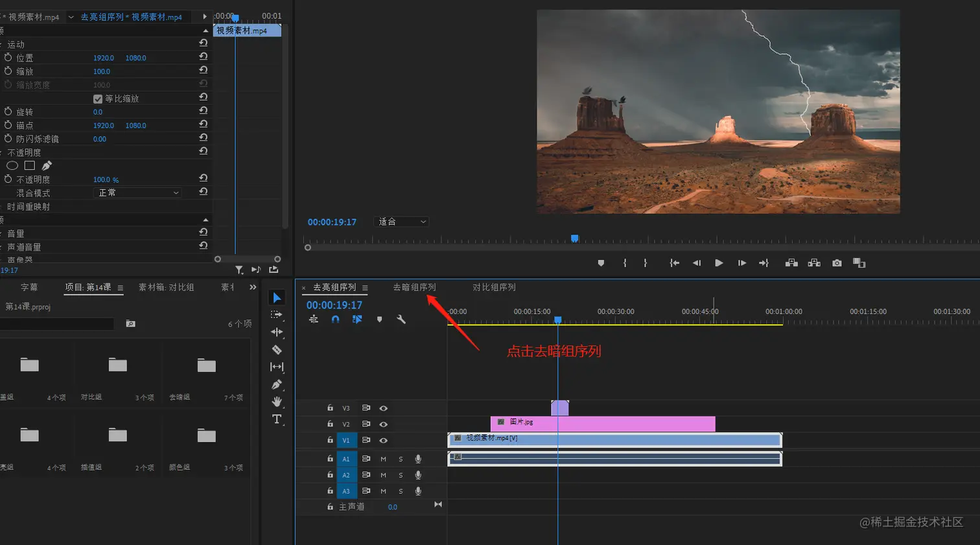Mute audio track A1
The height and width of the screenshot is (545, 980).
pyautogui.click(x=383, y=459)
